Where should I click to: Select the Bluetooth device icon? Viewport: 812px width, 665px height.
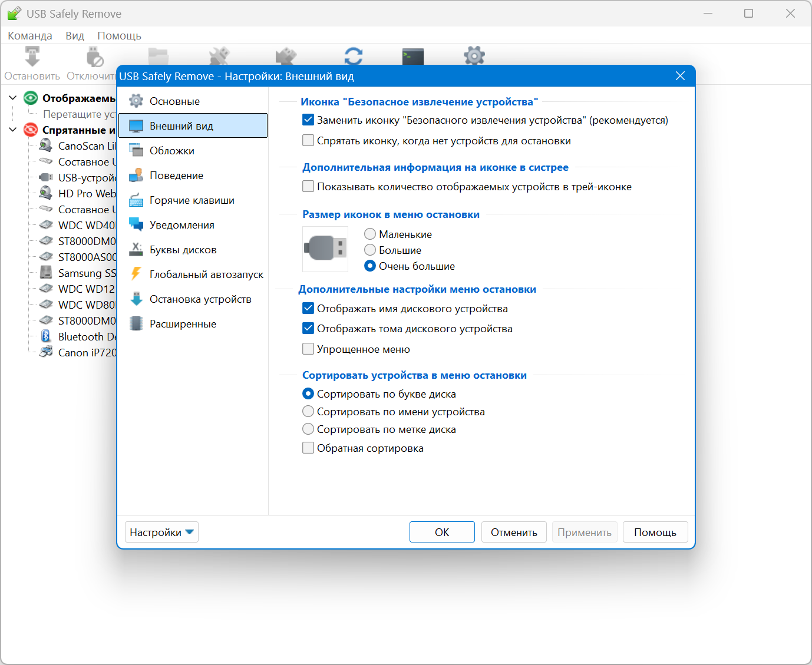tap(46, 336)
